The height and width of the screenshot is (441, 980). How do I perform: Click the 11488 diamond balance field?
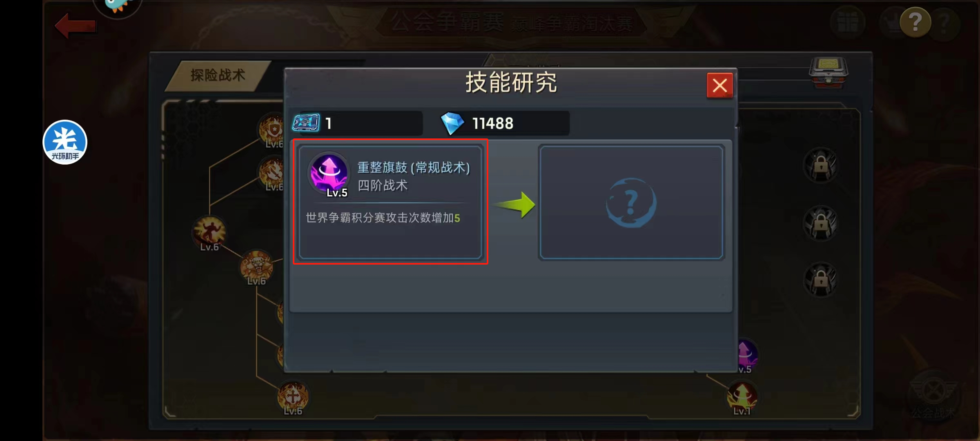(505, 123)
